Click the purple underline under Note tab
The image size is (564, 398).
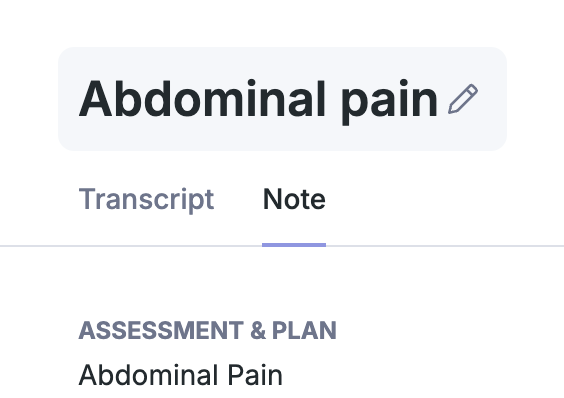(x=294, y=245)
